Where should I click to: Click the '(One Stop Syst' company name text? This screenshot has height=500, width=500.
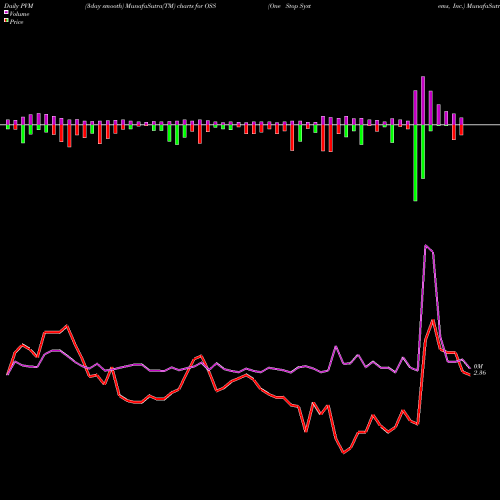289,6
